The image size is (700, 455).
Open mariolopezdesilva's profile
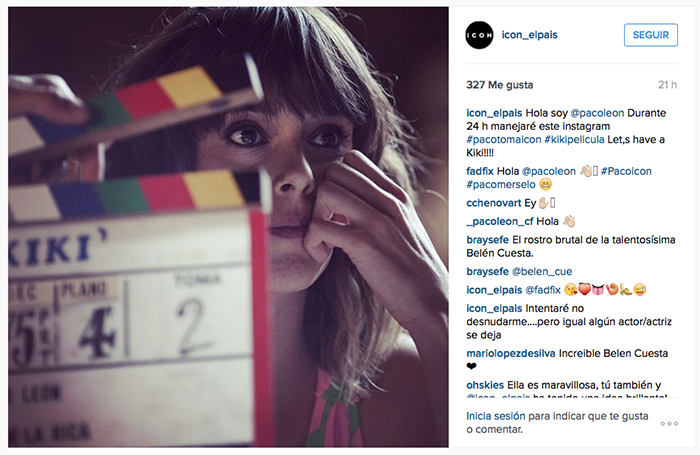click(x=511, y=354)
